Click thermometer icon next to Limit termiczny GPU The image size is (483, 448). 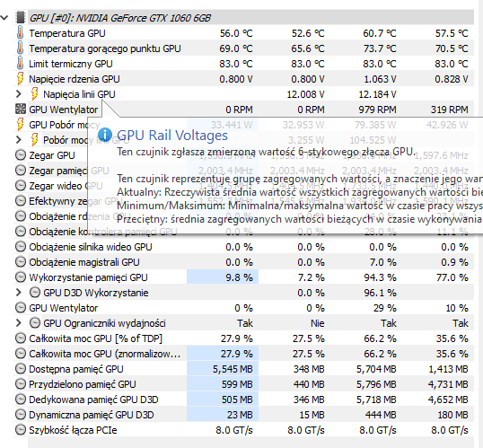click(20, 63)
